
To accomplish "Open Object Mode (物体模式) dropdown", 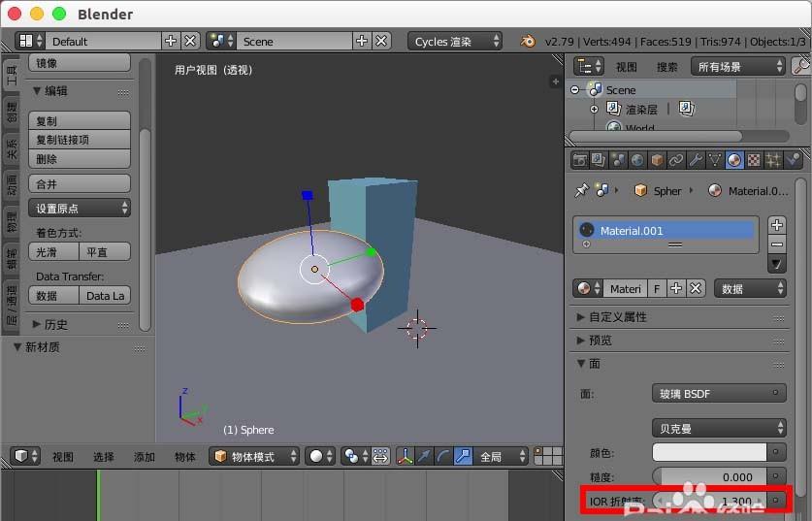I will (x=254, y=456).
